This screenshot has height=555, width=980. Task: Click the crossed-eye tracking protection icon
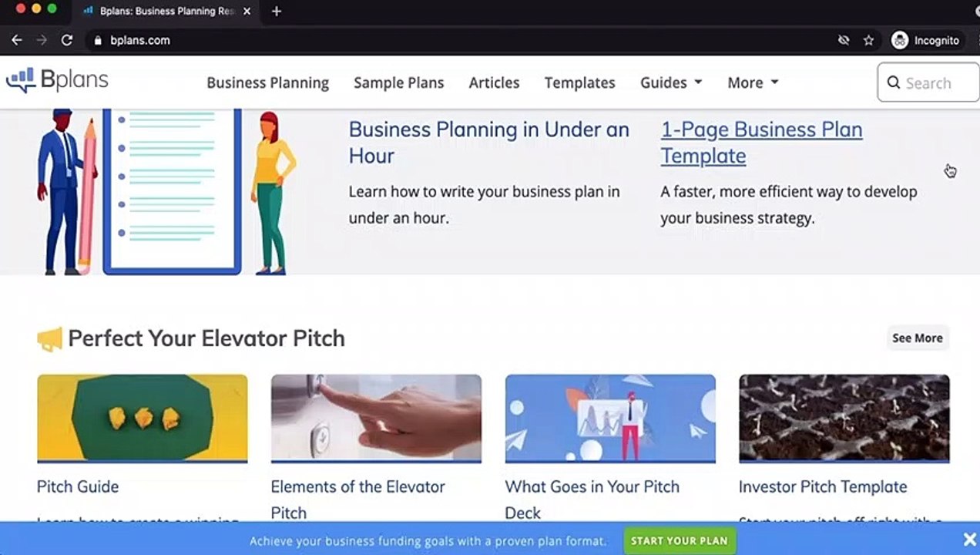pyautogui.click(x=844, y=40)
